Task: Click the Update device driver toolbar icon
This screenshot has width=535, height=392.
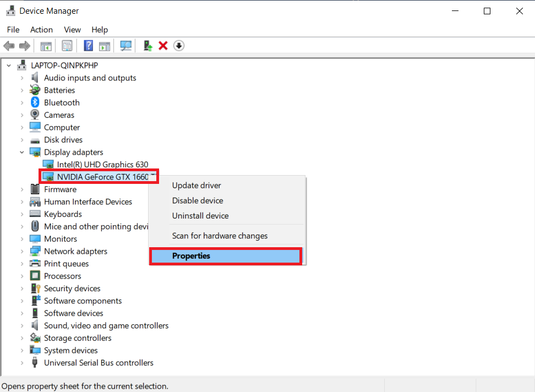Action: pos(148,46)
